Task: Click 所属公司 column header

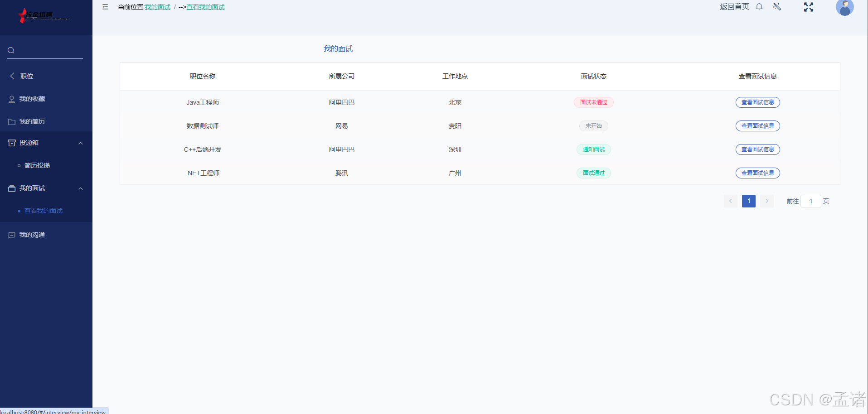Action: pyautogui.click(x=342, y=76)
